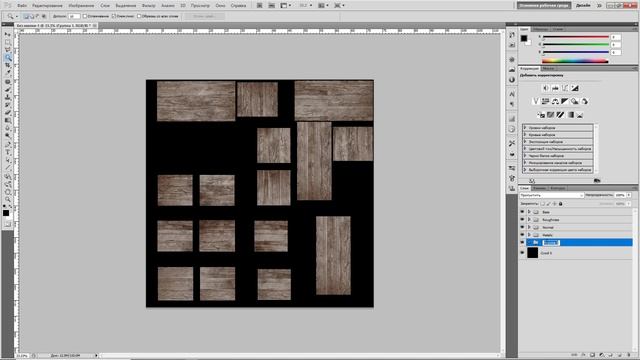Open the Окно menu
The image size is (640, 360).
pyautogui.click(x=220, y=6)
